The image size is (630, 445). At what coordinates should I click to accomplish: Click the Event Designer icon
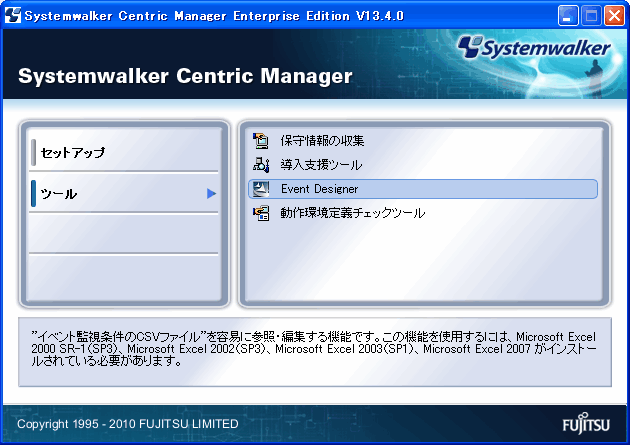click(261, 189)
